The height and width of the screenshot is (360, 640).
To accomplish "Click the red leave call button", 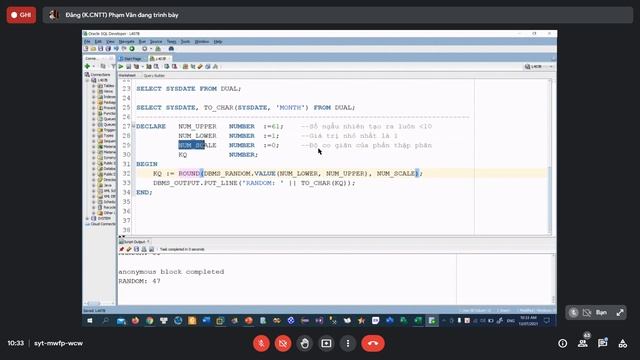I will point(373,344).
